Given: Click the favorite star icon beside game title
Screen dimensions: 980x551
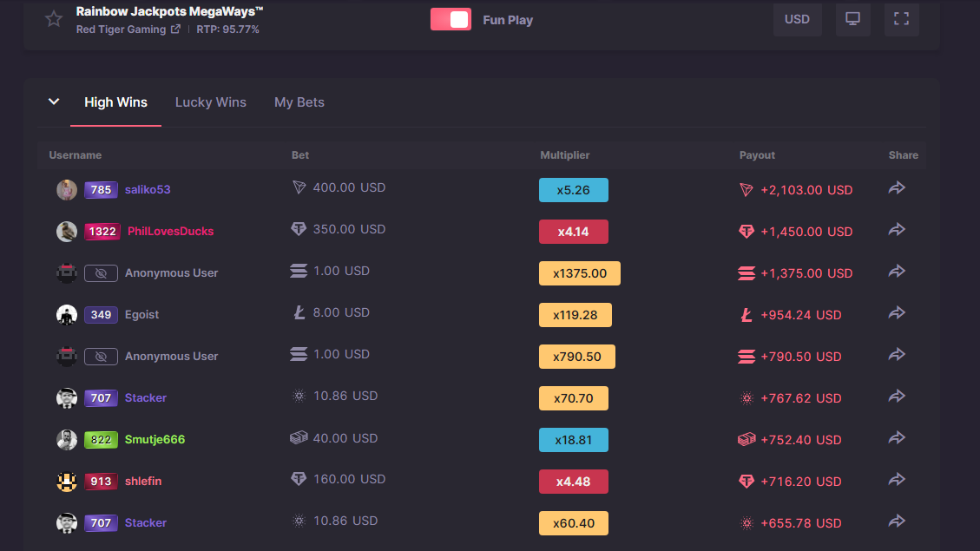Looking at the screenshot, I should pyautogui.click(x=54, y=19).
